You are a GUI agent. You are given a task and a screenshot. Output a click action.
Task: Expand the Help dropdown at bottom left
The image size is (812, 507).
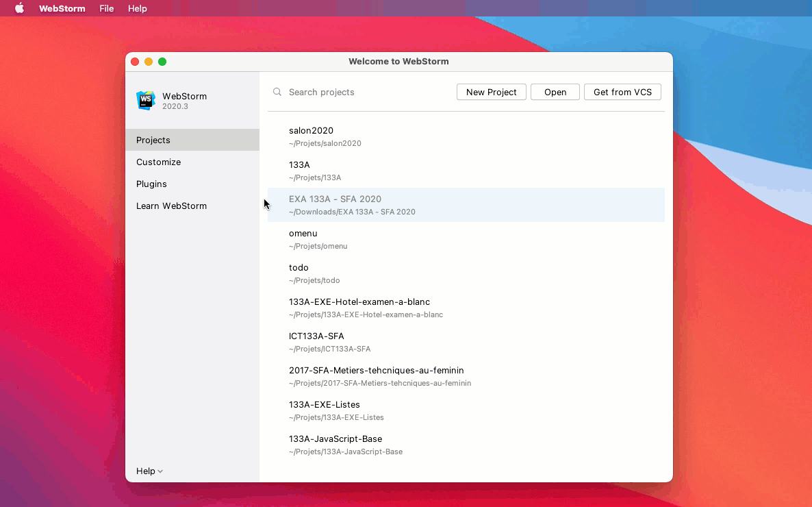[150, 471]
